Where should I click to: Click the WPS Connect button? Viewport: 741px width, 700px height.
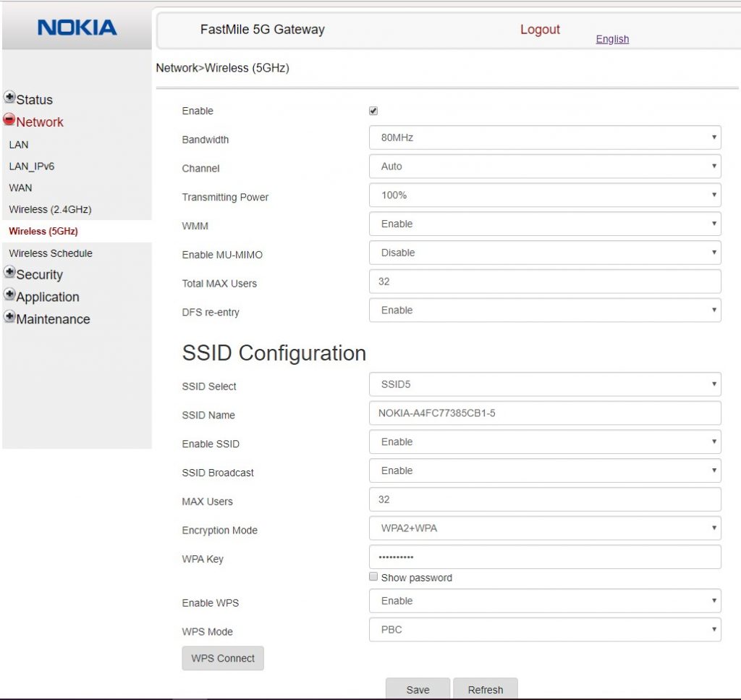222,658
